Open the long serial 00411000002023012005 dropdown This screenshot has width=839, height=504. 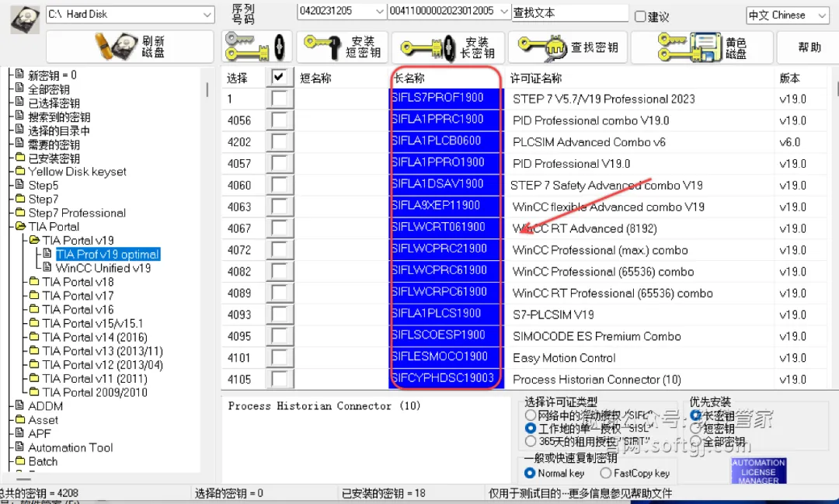[x=448, y=11]
